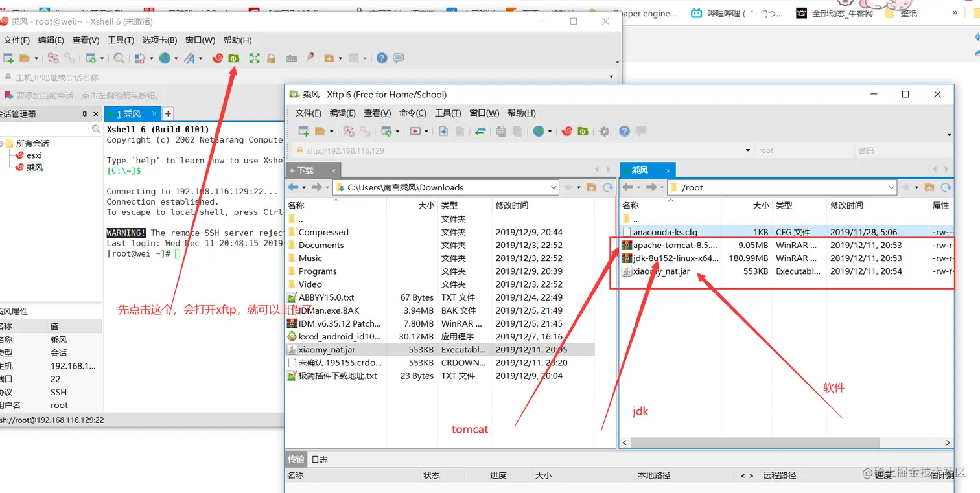Click Xshell red swirl icon in toolbar
This screenshot has width=980, height=493.
pos(218,58)
